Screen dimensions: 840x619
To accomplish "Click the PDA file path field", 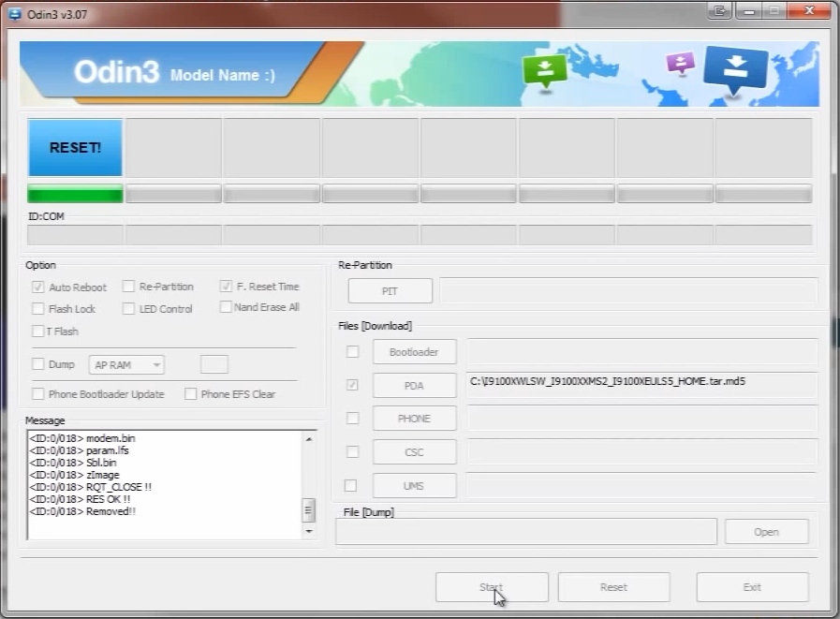I will click(641, 385).
